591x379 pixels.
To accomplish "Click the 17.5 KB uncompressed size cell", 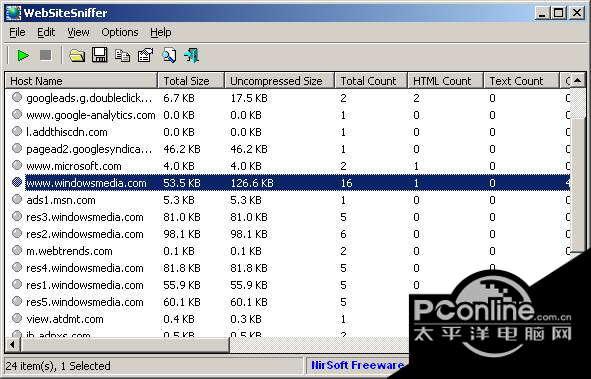I will point(249,98).
